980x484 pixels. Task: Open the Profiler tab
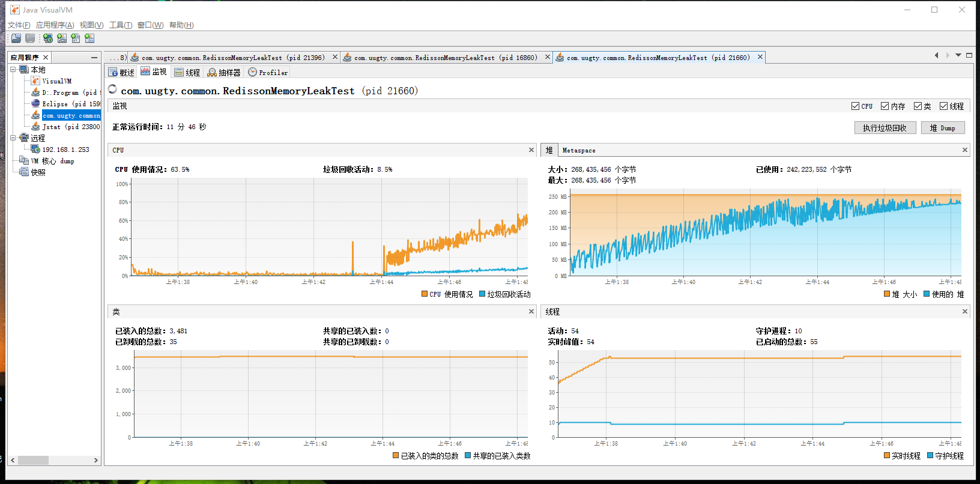pyautogui.click(x=268, y=73)
